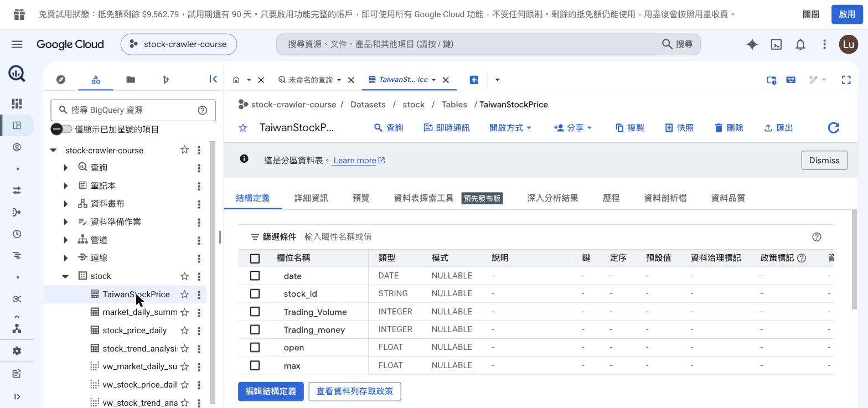868x408 pixels.
Task: Open the 開啟方式 dropdown
Action: coord(510,128)
